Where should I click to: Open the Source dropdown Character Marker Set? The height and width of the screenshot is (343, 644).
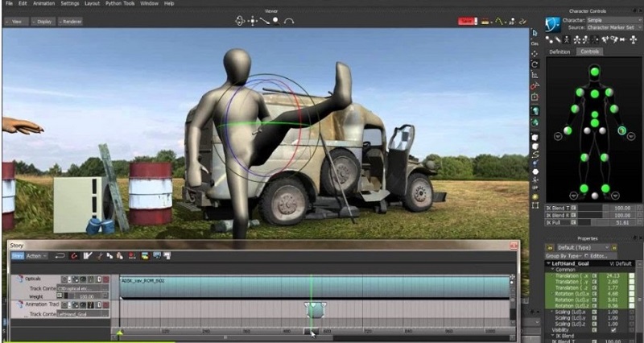[613, 27]
